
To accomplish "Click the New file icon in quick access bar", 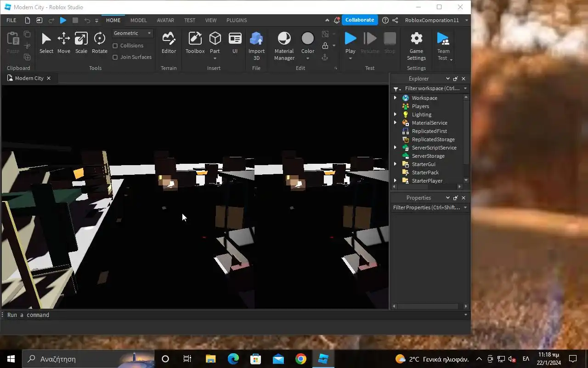I will click(28, 20).
